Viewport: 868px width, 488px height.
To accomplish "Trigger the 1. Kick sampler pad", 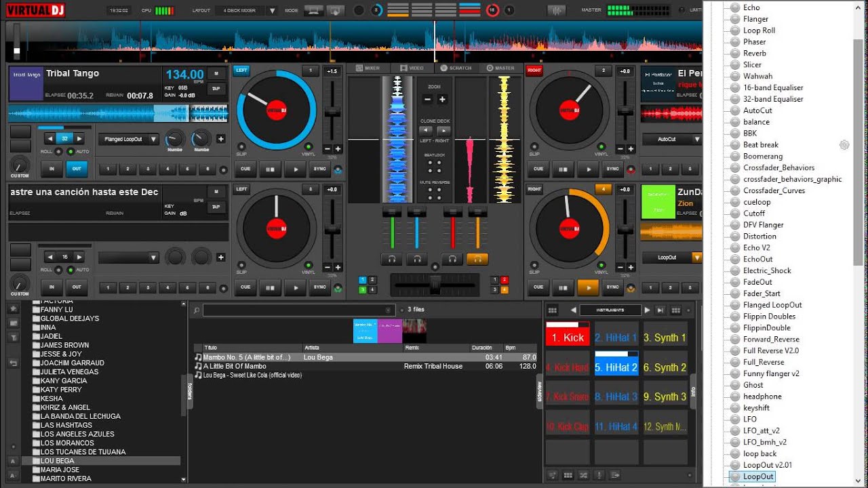I will tap(568, 333).
